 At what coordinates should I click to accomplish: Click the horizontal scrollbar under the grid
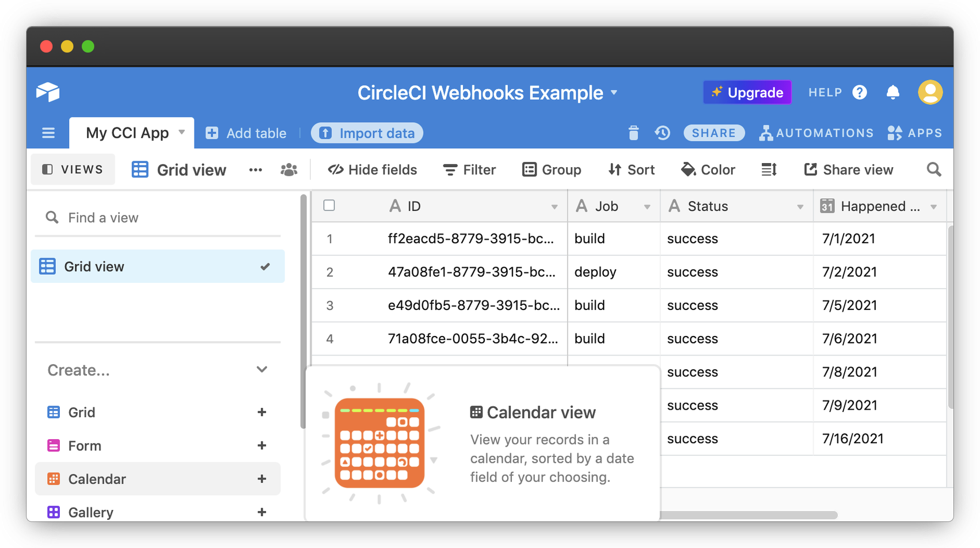click(x=749, y=515)
